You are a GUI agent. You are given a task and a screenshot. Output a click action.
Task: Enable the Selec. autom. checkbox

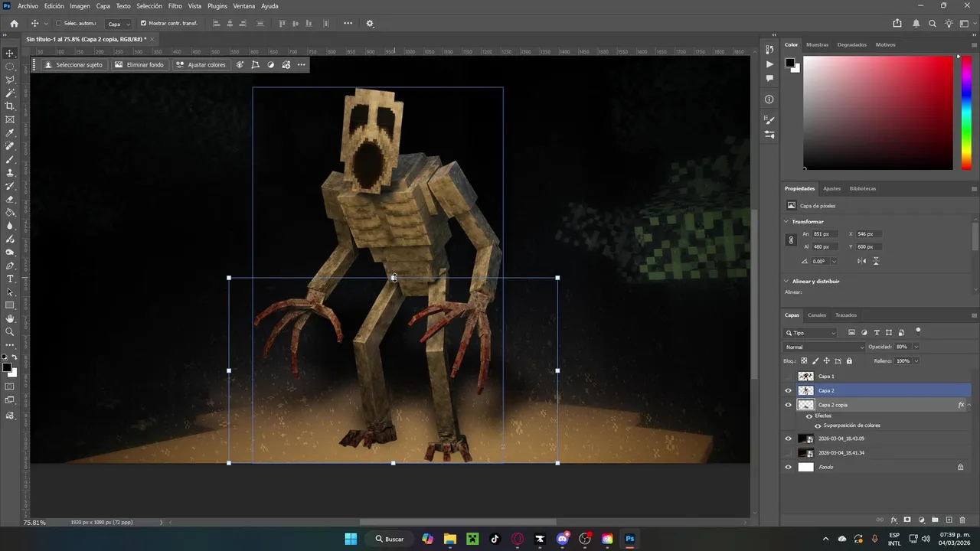pos(58,24)
